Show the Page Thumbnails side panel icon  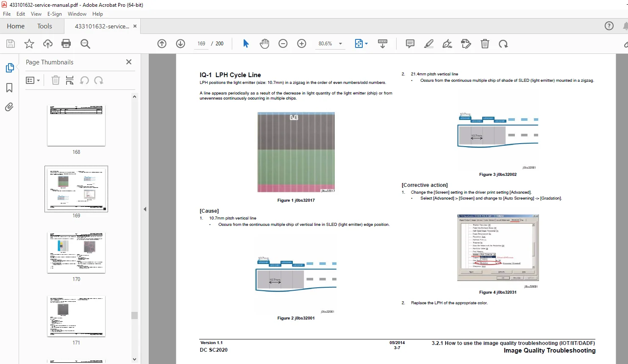(x=9, y=68)
